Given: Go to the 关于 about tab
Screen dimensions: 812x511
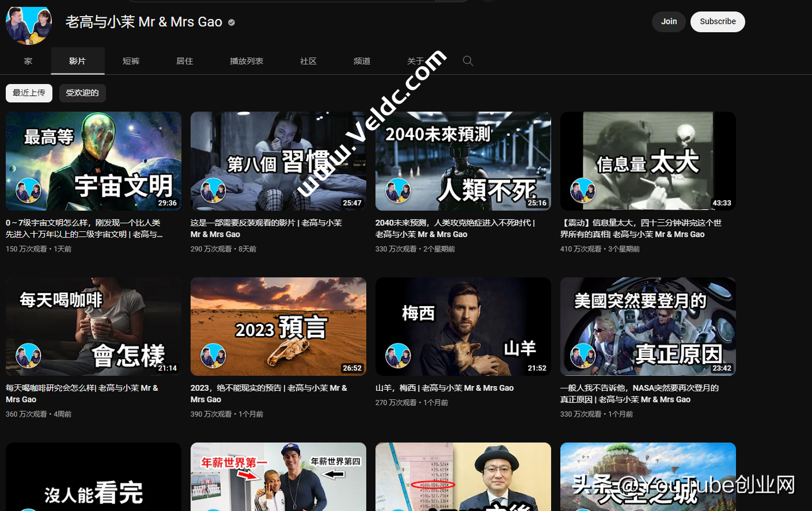Looking at the screenshot, I should pos(415,61).
